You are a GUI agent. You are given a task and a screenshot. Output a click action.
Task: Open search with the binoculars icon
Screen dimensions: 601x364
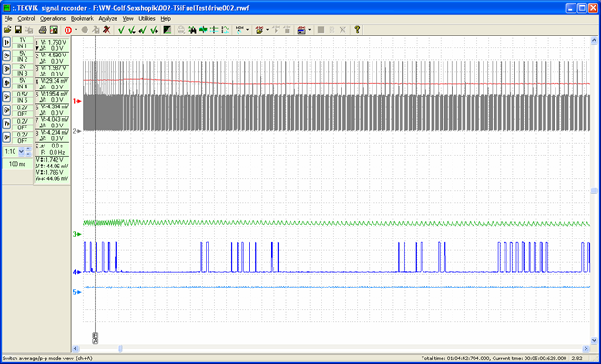(x=192, y=29)
